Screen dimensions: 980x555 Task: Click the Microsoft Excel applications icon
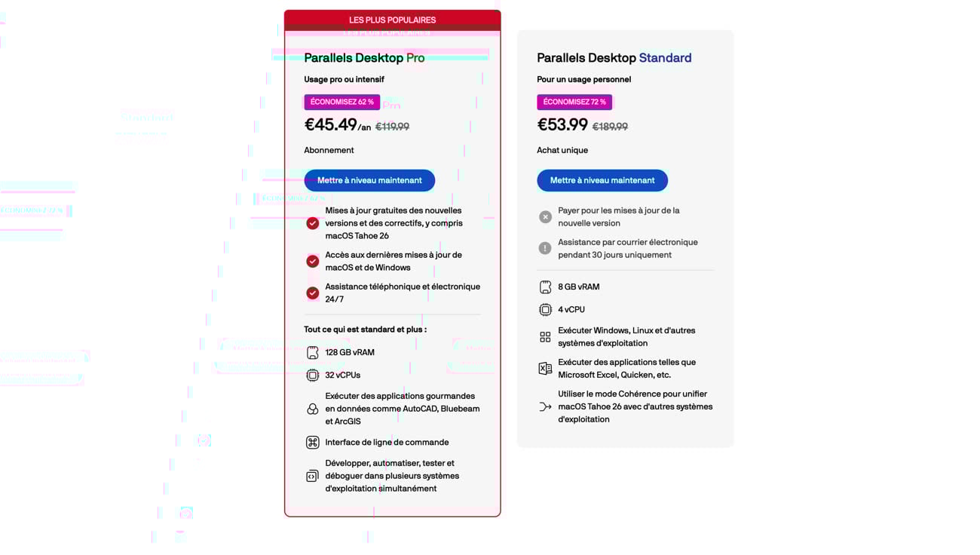[x=545, y=369]
